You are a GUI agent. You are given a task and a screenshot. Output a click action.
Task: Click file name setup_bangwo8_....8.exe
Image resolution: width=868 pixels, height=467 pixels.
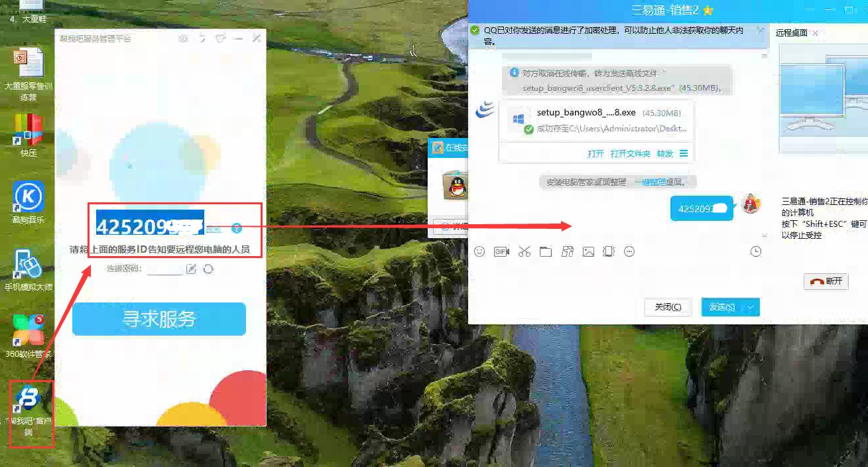tap(586, 112)
